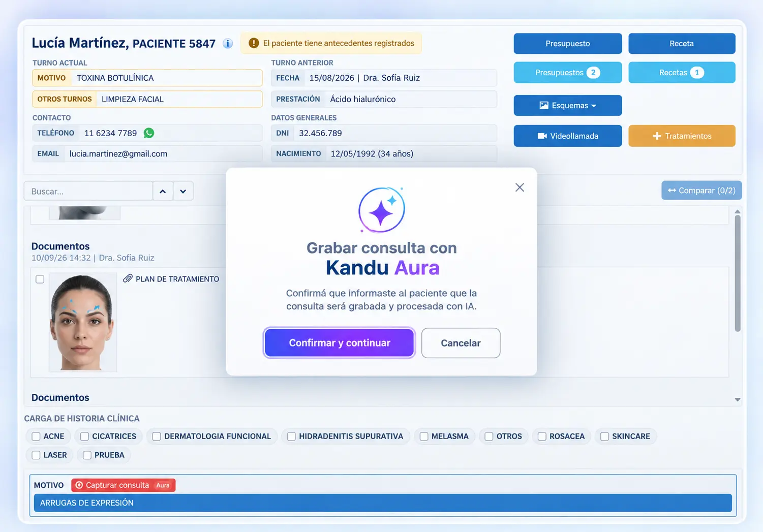Enable the CICATRICES checkbox
This screenshot has width=763, height=532.
point(84,436)
